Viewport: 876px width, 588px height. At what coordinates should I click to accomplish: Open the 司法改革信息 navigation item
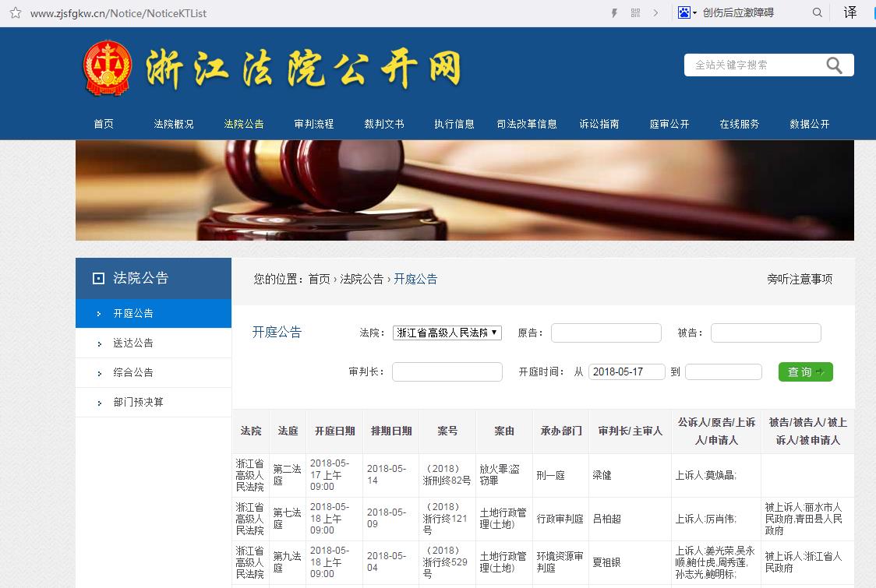pos(527,124)
